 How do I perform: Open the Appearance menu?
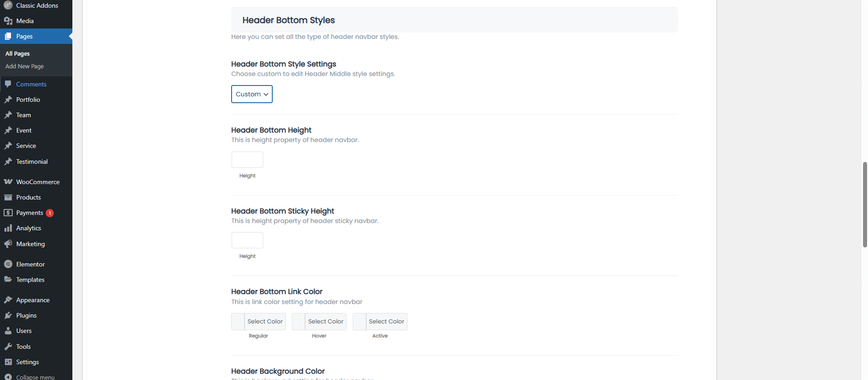(33, 300)
